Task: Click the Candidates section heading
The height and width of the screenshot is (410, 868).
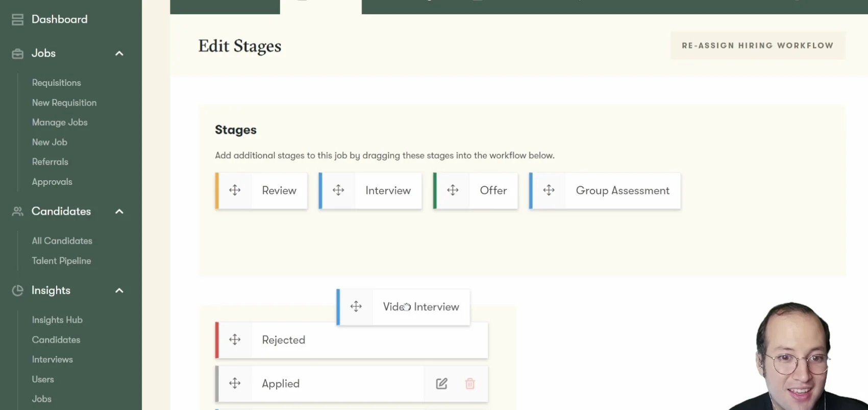Action: 61,211
